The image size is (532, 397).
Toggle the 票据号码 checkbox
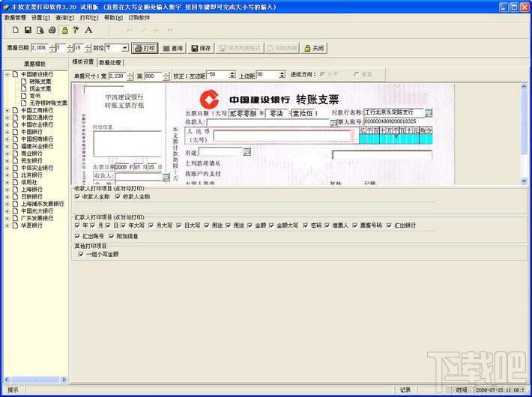tap(355, 225)
